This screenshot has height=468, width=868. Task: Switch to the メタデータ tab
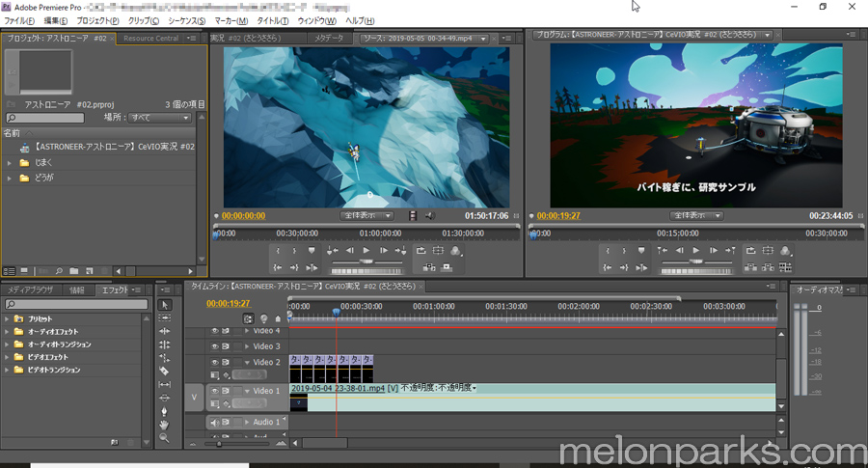tap(329, 39)
